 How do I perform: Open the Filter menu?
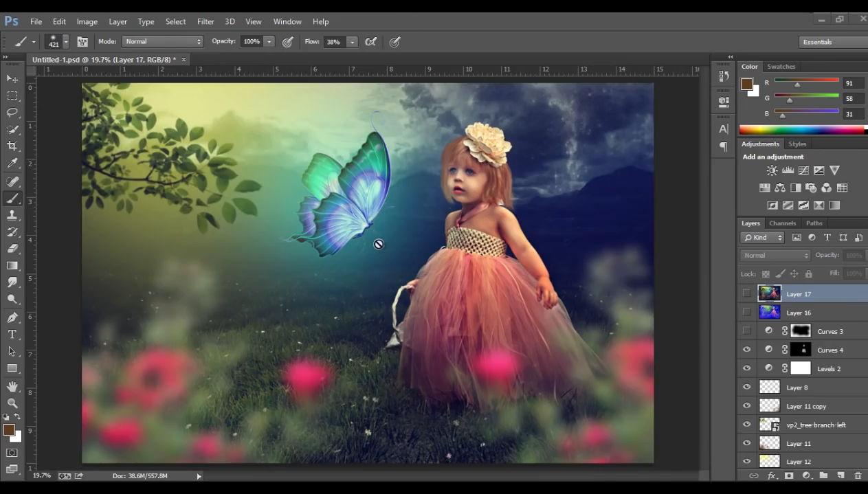205,21
